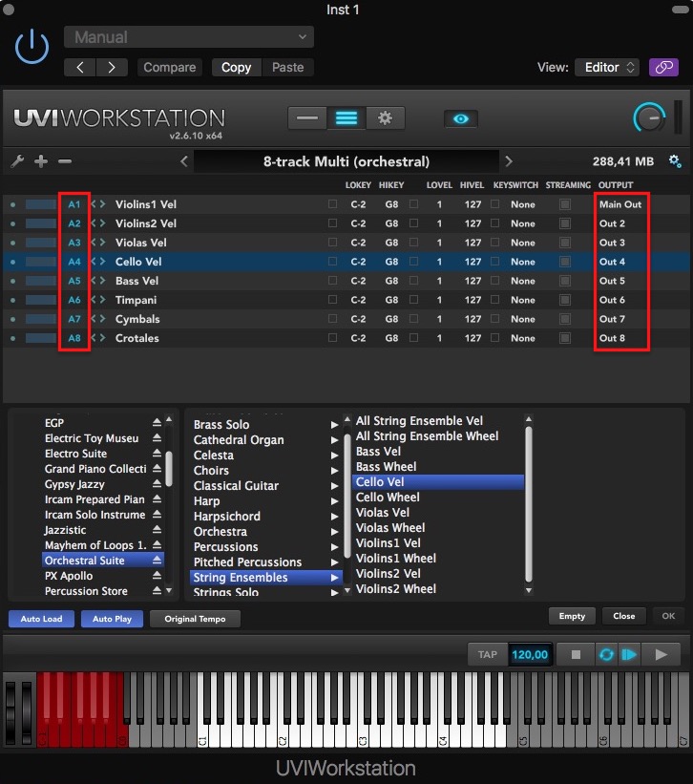Select Cello Wheel preset
Screen dimensions: 693x784
pos(388,497)
